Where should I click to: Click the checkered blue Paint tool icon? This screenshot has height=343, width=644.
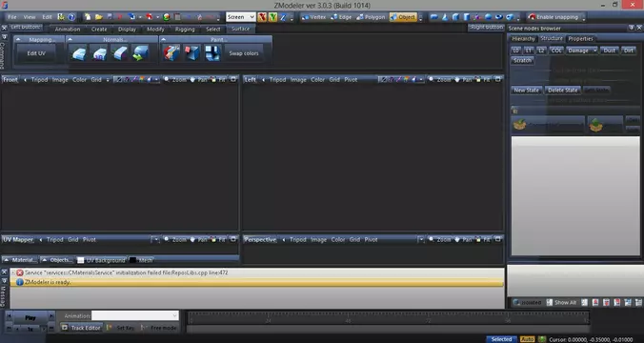tap(212, 53)
